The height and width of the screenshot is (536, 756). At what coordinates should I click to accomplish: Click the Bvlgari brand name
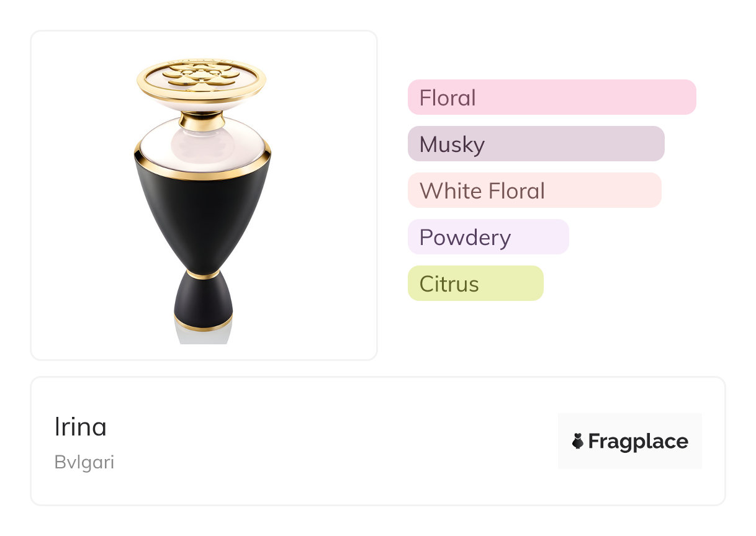(x=84, y=462)
